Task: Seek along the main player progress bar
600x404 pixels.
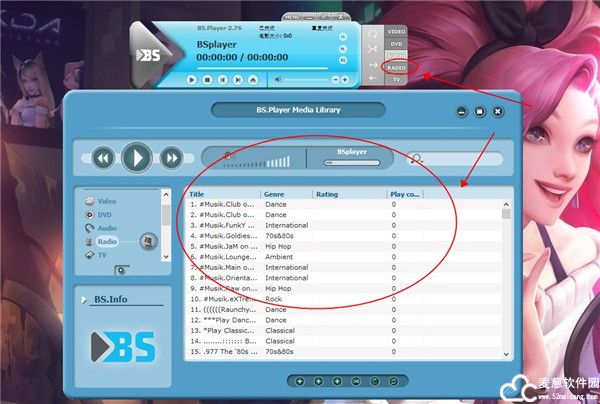Action: [262, 68]
